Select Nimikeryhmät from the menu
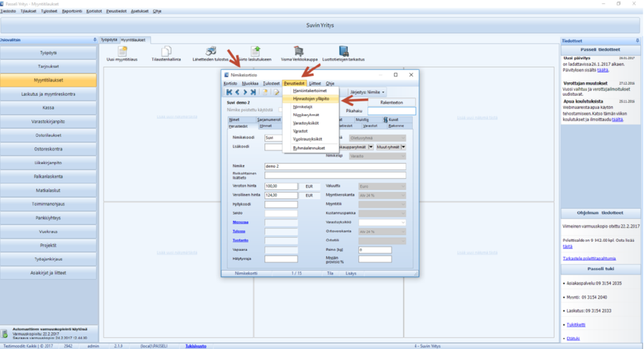The height and width of the screenshot is (349, 644). 311,115
